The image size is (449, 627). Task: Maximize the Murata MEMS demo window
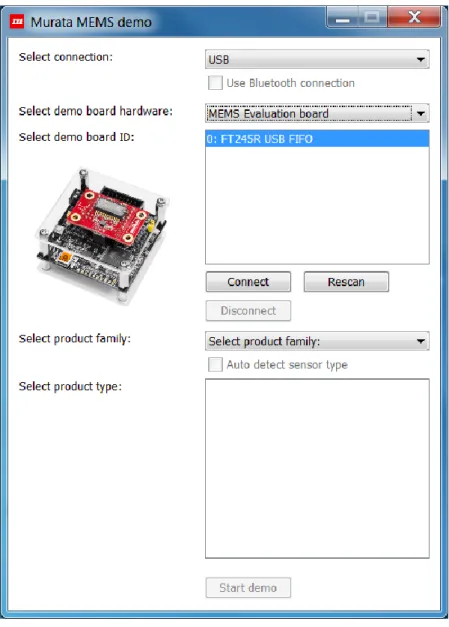[372, 18]
